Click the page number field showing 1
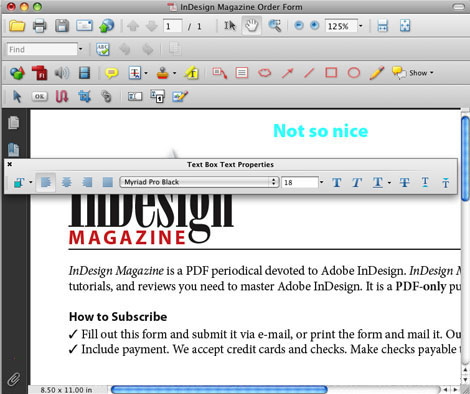Screen dimensions: 470x394 tap(173, 26)
